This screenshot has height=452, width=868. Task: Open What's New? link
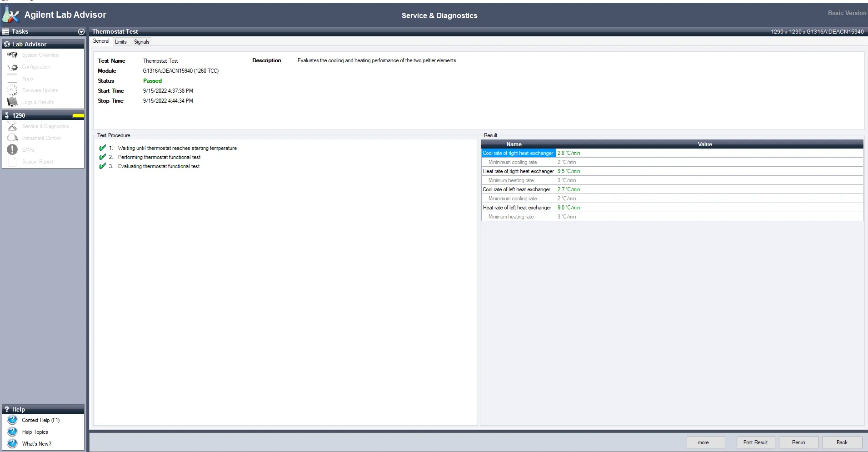coord(37,444)
